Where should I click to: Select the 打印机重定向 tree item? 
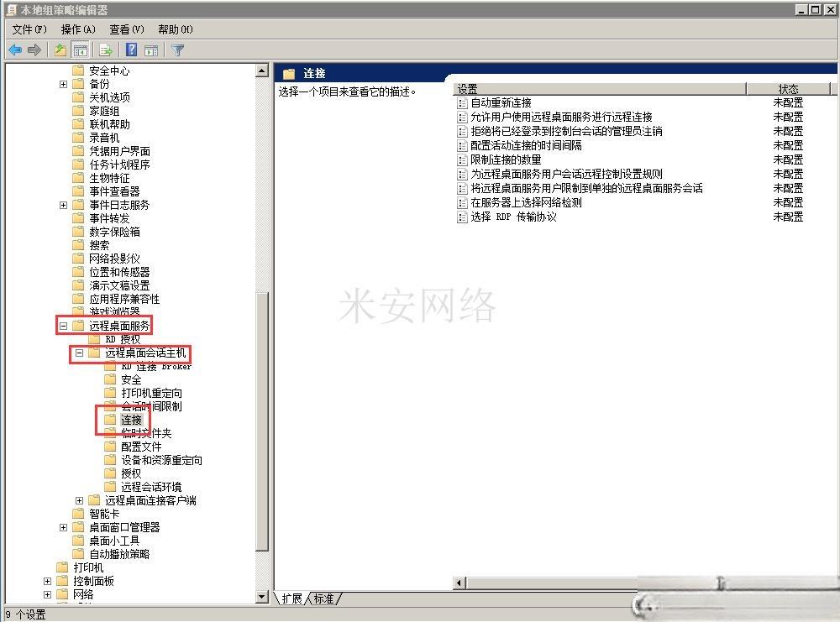pos(151,393)
